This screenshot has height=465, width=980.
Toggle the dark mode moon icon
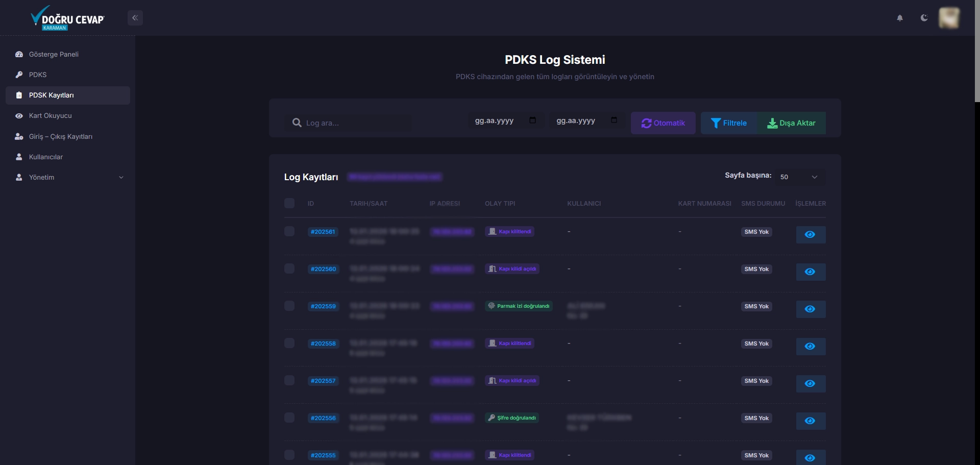pyautogui.click(x=924, y=18)
